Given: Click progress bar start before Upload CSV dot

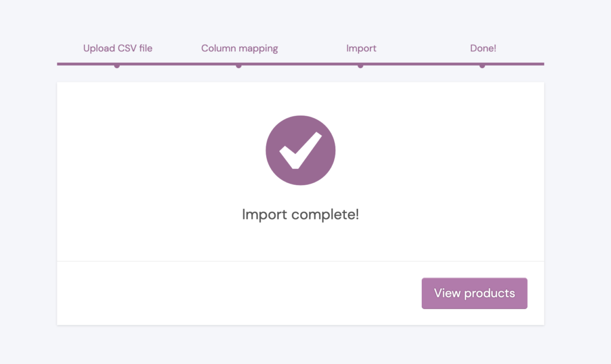Looking at the screenshot, I should pos(85,64).
